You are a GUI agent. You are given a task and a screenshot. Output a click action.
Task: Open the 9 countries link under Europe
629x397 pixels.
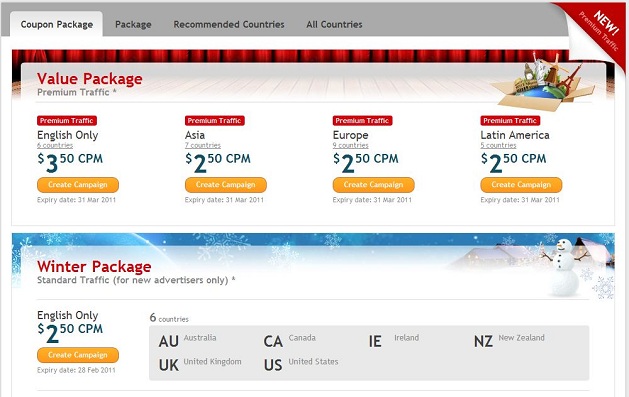pyautogui.click(x=350, y=145)
